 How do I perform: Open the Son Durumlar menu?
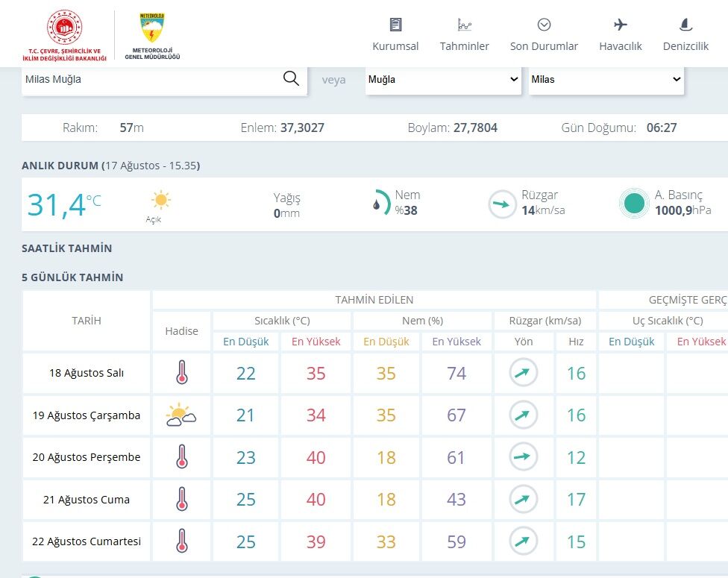(x=545, y=35)
